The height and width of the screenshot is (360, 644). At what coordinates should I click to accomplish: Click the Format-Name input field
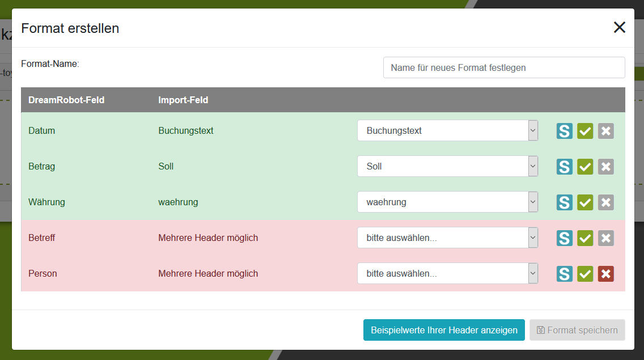point(504,68)
